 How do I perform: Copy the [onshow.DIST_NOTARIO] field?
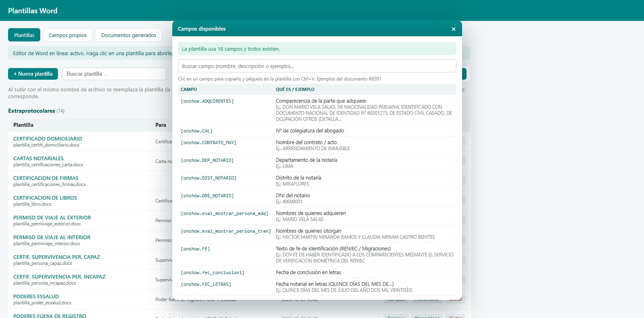(208, 178)
